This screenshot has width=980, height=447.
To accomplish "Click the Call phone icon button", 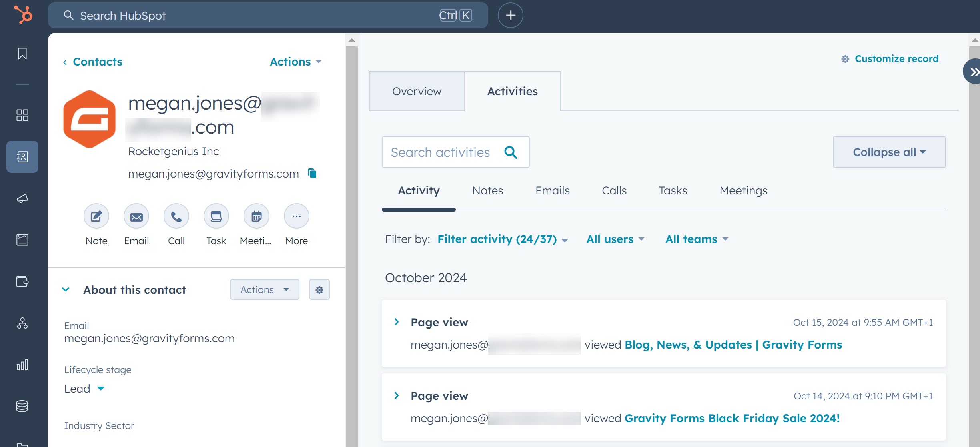I will [176, 216].
